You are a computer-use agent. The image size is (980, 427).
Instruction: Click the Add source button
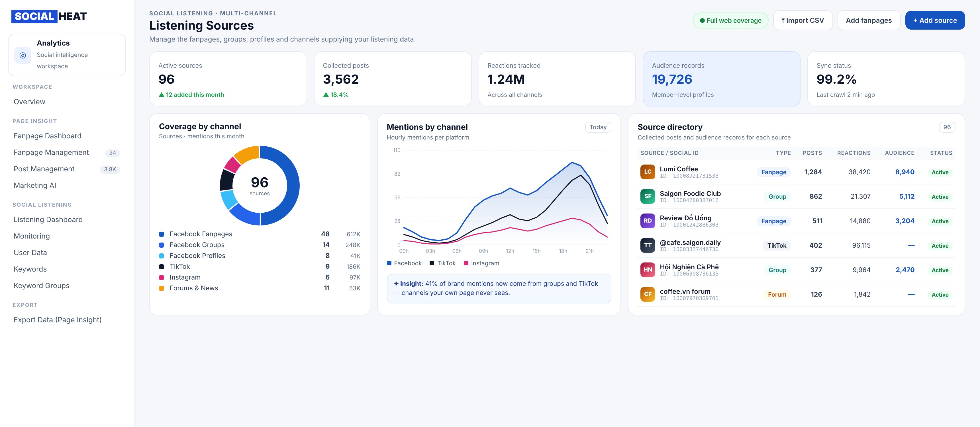(935, 20)
